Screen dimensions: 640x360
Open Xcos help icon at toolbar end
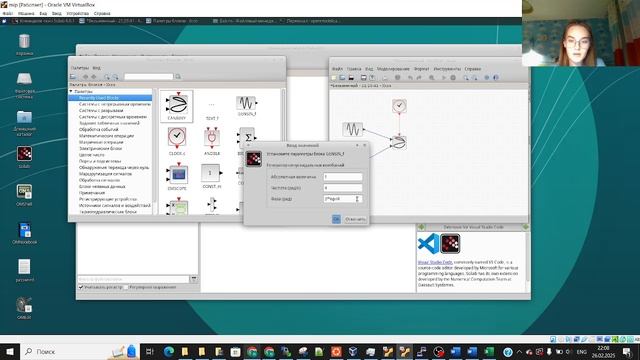(496, 78)
